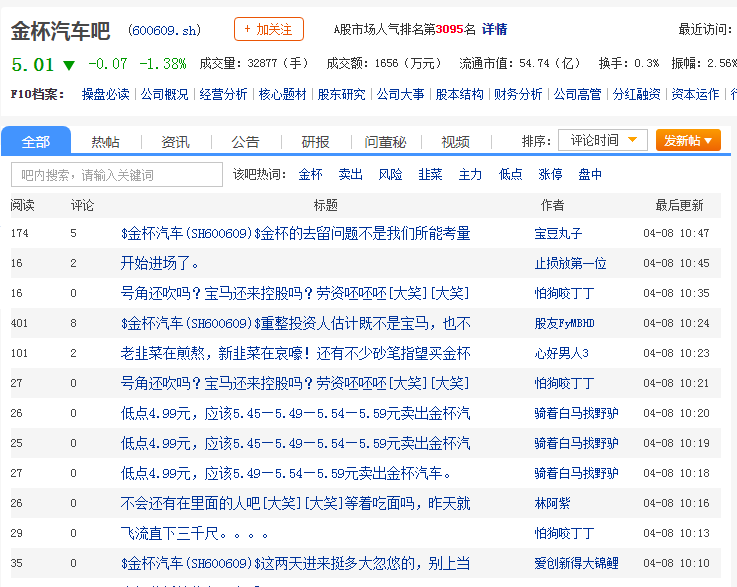
Task: View author 止损放第一位 profile
Action: 571,263
